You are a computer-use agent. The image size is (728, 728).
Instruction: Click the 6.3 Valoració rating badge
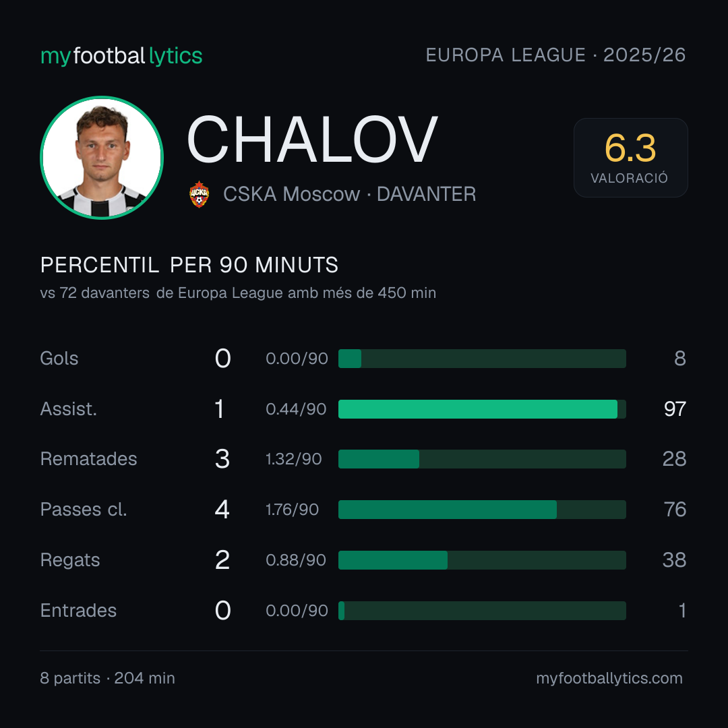(x=630, y=157)
